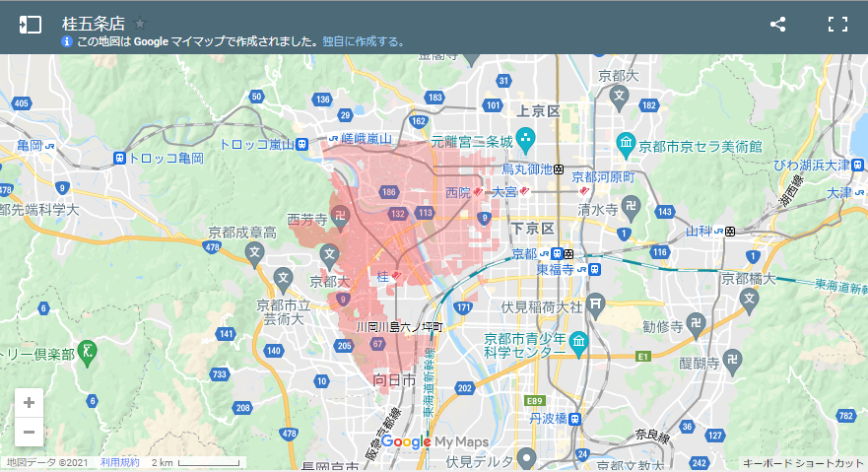This screenshot has height=472, width=868.
Task: View the map in fullscreen
Action: point(837,25)
